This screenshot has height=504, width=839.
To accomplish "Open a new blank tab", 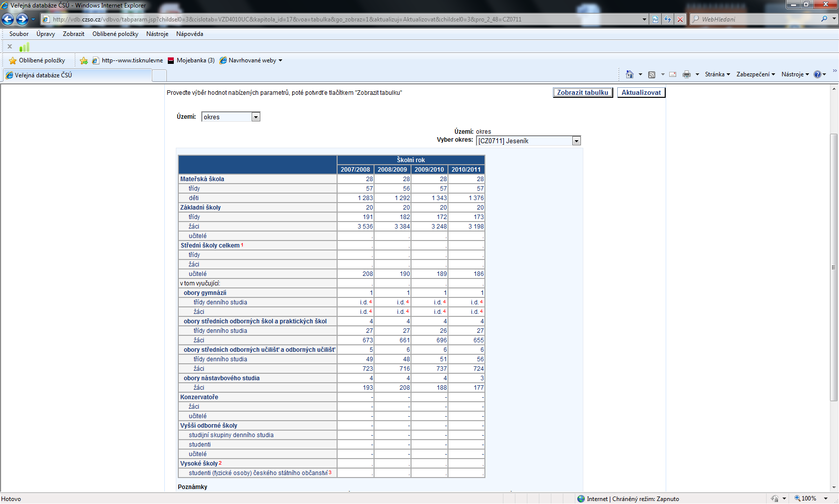I will (x=159, y=75).
